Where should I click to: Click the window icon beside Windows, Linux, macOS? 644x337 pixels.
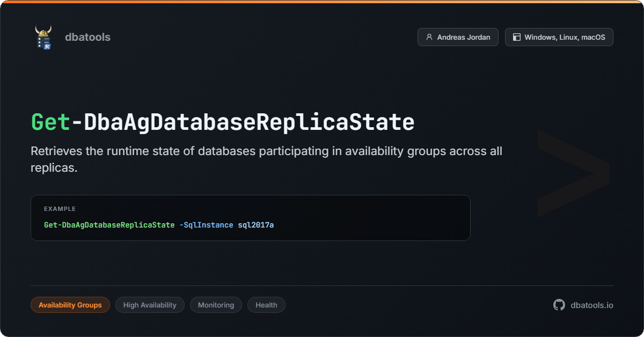pyautogui.click(x=517, y=37)
